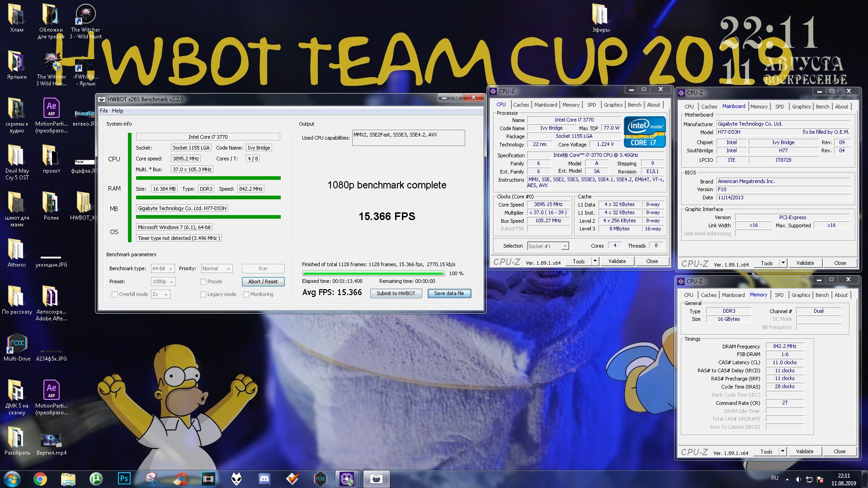This screenshot has width=868, height=488.
Task: Open uTorrent from taskbar
Action: (96, 479)
